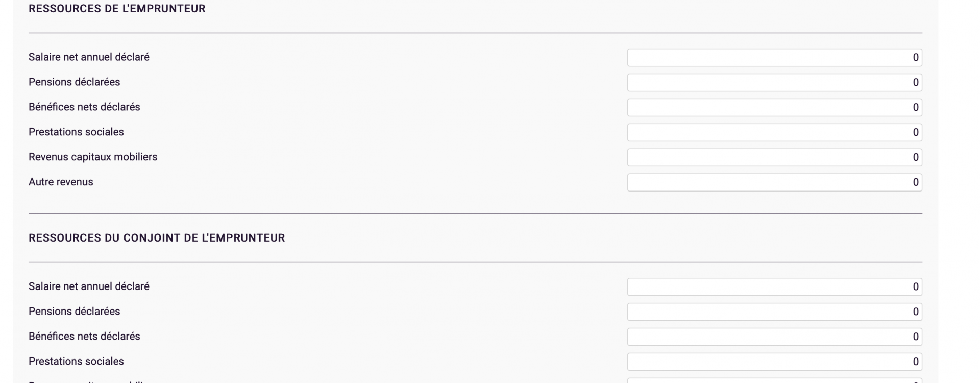Click the conjoint's Pensions déclarées input box
This screenshot has width=980, height=383.
774,312
